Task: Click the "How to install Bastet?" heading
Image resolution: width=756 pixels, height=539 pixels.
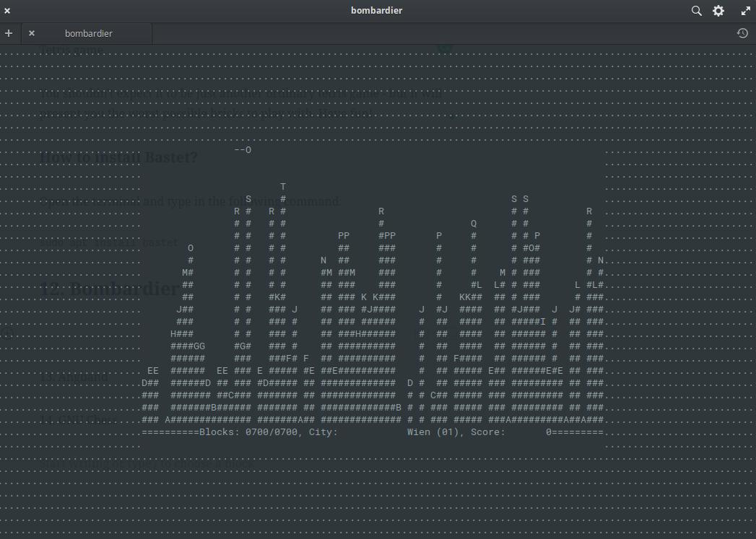Action: 118,157
